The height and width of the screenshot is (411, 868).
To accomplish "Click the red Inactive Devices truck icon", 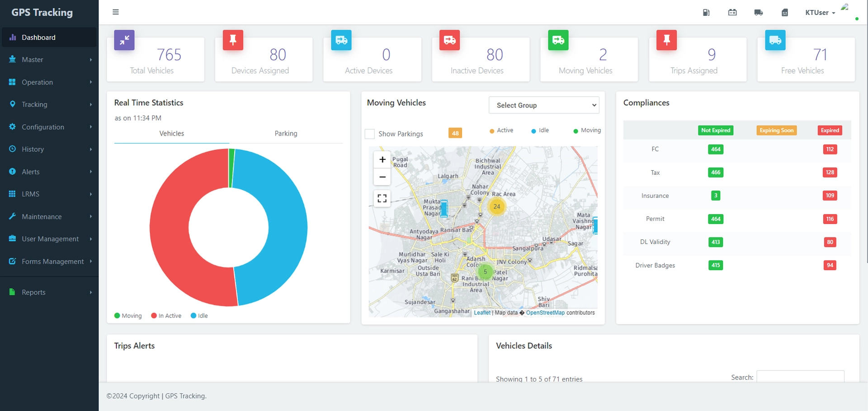I will pyautogui.click(x=450, y=40).
